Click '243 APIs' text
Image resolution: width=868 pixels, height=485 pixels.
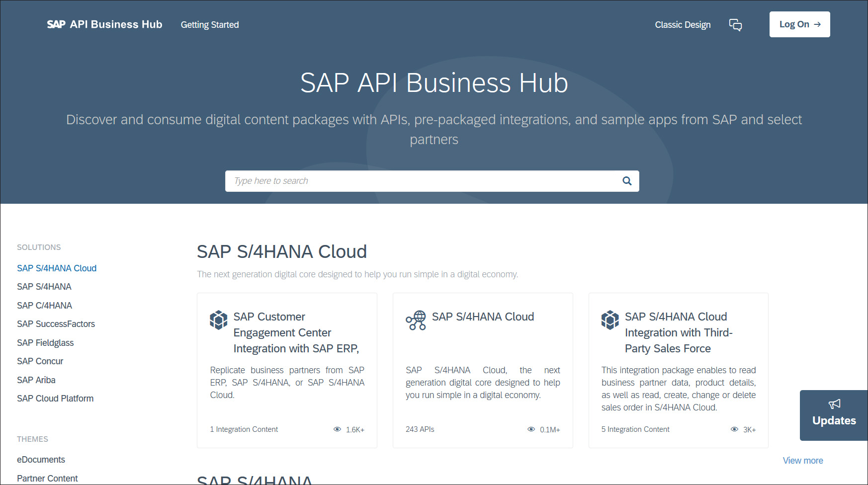(x=420, y=429)
